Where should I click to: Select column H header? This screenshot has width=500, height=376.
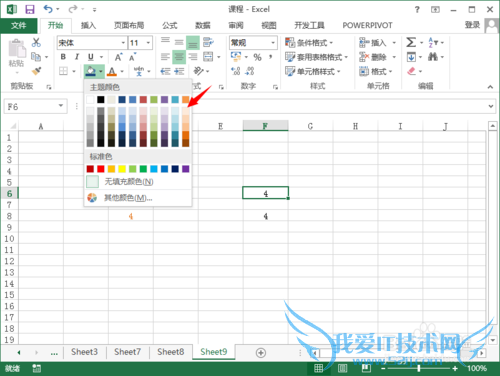pos(355,126)
